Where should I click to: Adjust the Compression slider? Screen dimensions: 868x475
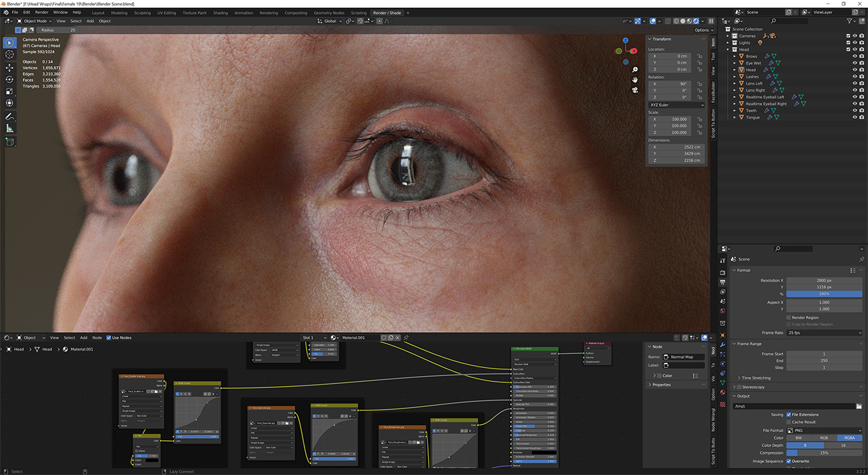click(824, 452)
